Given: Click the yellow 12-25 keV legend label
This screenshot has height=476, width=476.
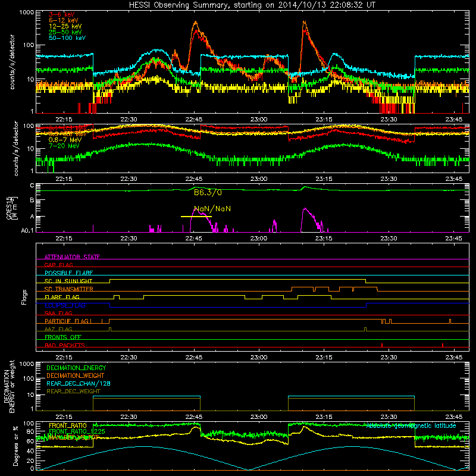Looking at the screenshot, I should tap(65, 26).
